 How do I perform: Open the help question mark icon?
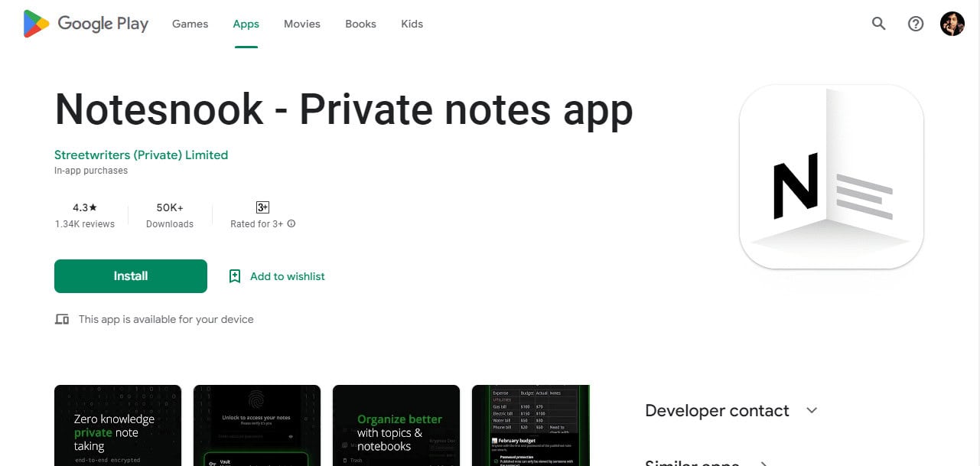click(x=916, y=24)
